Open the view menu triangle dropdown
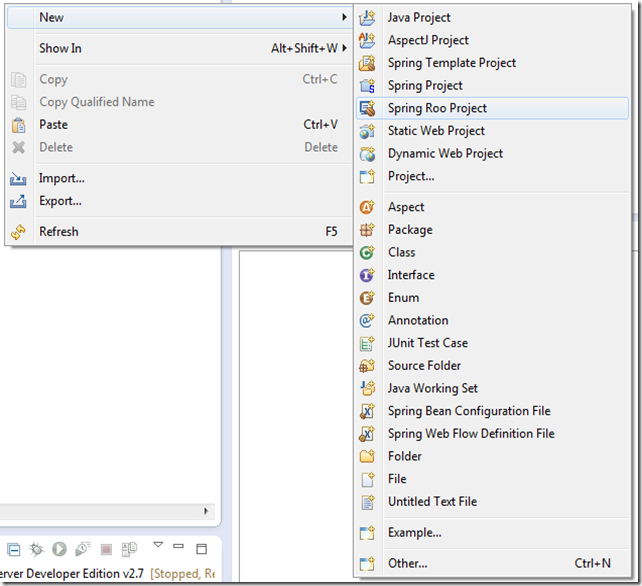The image size is (642, 586). tap(158, 545)
